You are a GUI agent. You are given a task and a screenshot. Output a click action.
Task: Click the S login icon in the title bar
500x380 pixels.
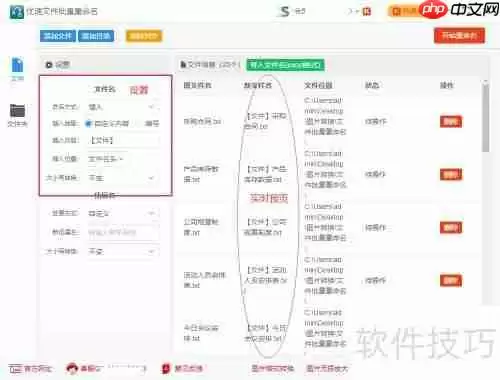click(284, 12)
